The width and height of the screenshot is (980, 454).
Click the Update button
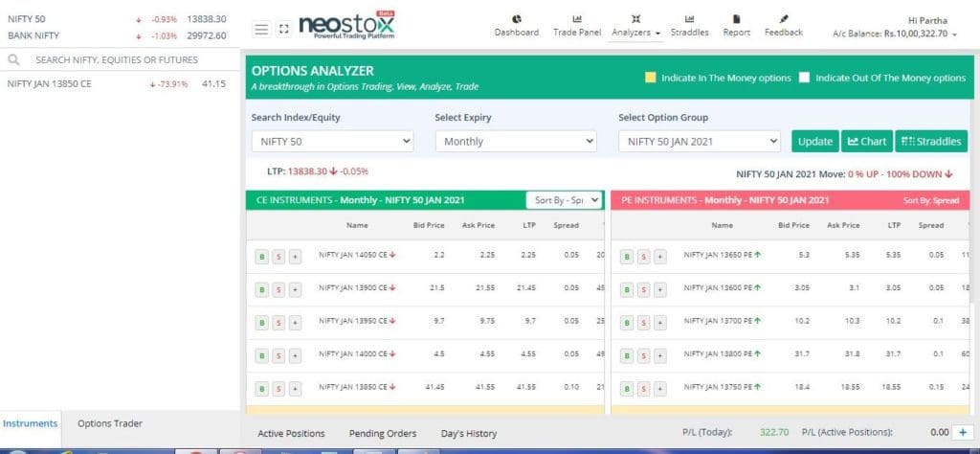[x=815, y=142]
